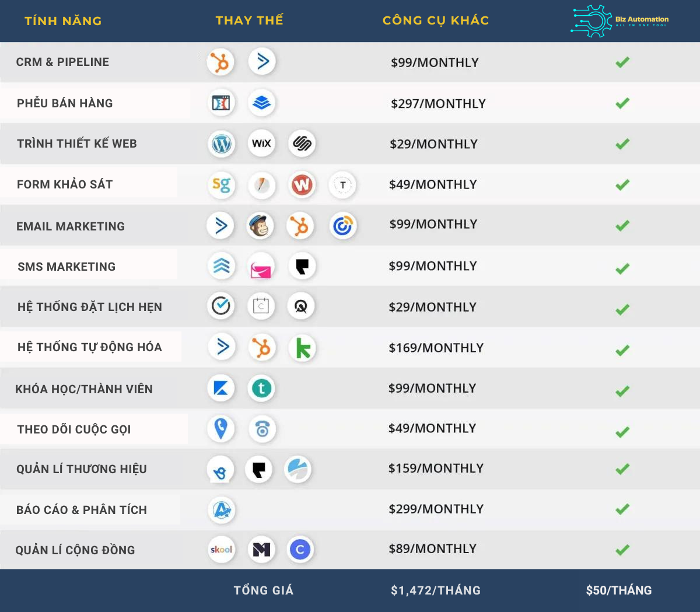
Task: Select the teal t icon
Action: coord(261,388)
